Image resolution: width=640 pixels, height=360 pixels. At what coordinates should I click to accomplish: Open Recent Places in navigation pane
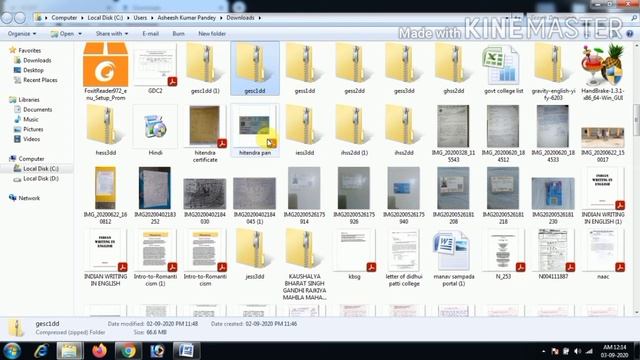[x=40, y=80]
